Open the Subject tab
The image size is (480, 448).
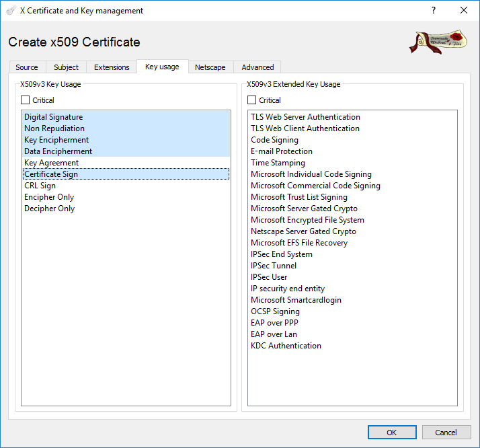tap(66, 67)
